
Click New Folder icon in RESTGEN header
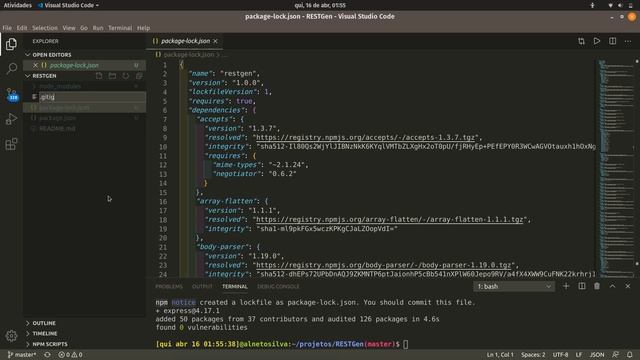coord(112,76)
